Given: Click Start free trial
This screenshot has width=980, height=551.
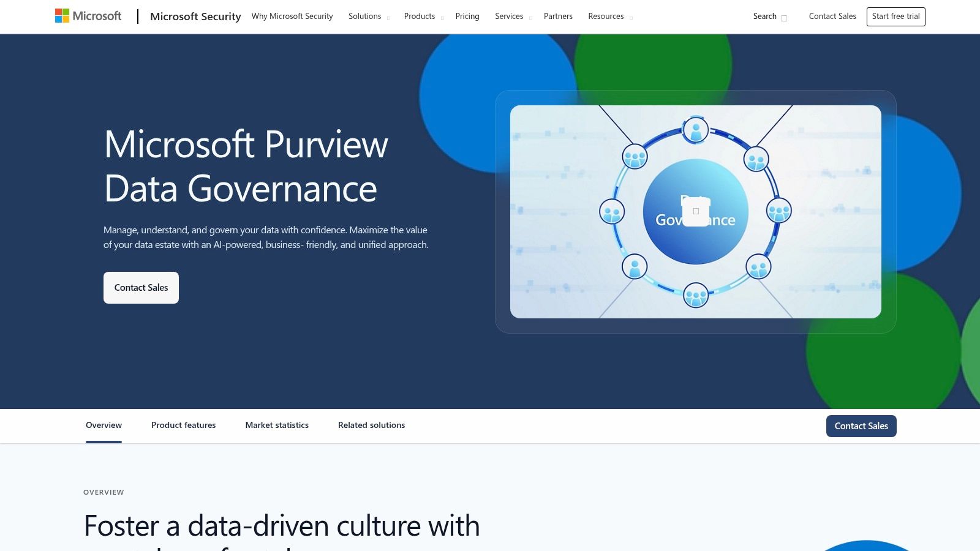Looking at the screenshot, I should click(x=895, y=17).
